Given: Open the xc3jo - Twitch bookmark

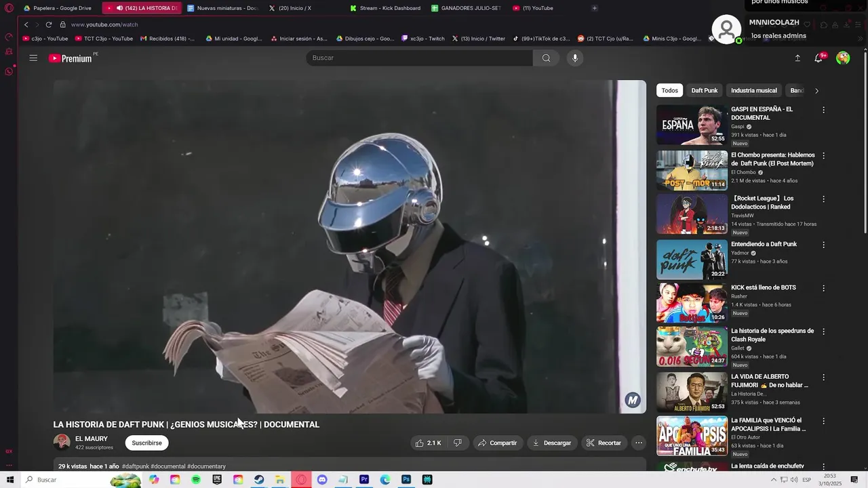Looking at the screenshot, I should tap(422, 39).
